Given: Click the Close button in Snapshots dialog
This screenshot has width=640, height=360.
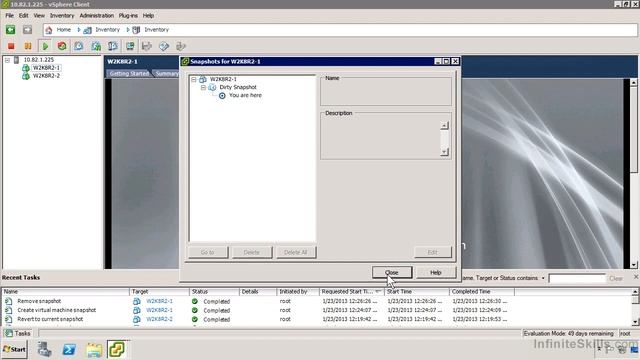Looking at the screenshot, I should 392,272.
